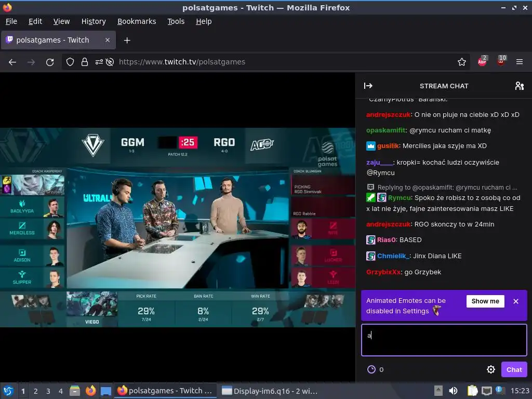Open a new browser tab
Viewport: 532px width, 399px height.
coord(127,41)
